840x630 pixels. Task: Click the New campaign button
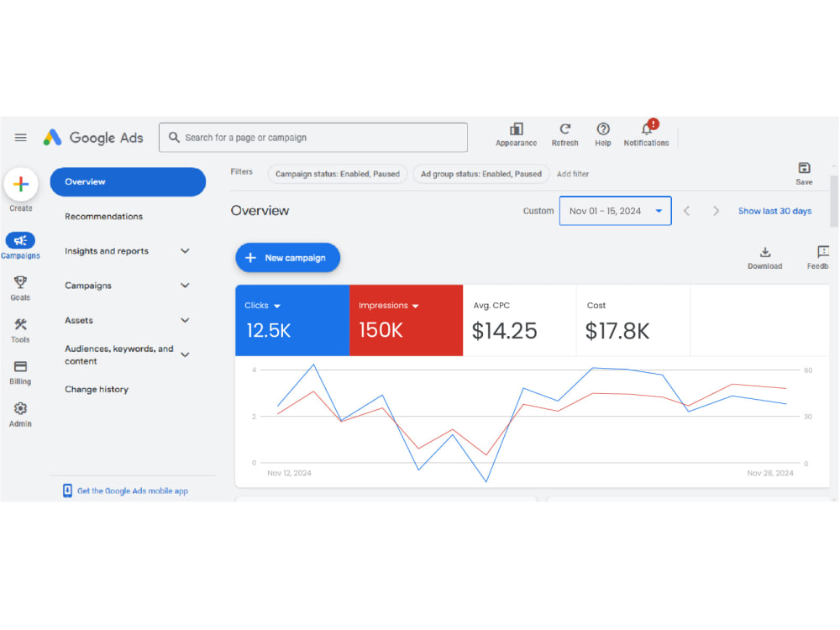click(x=287, y=258)
